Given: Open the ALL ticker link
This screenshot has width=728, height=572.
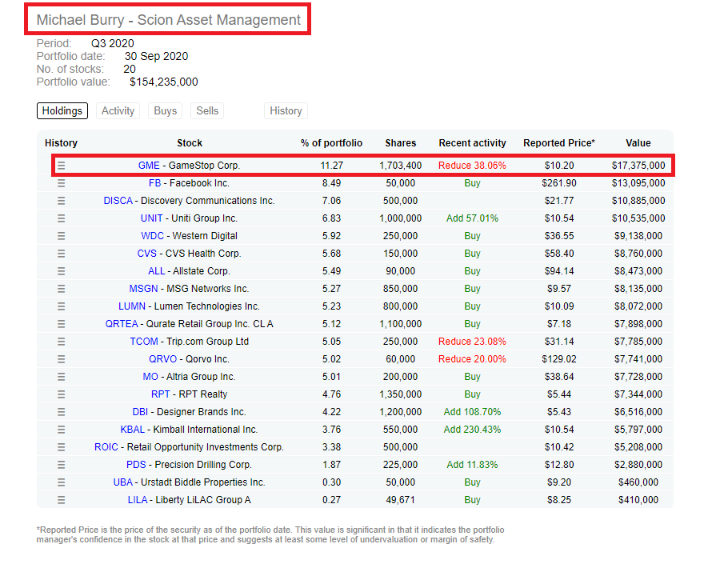Looking at the screenshot, I should click(157, 271).
